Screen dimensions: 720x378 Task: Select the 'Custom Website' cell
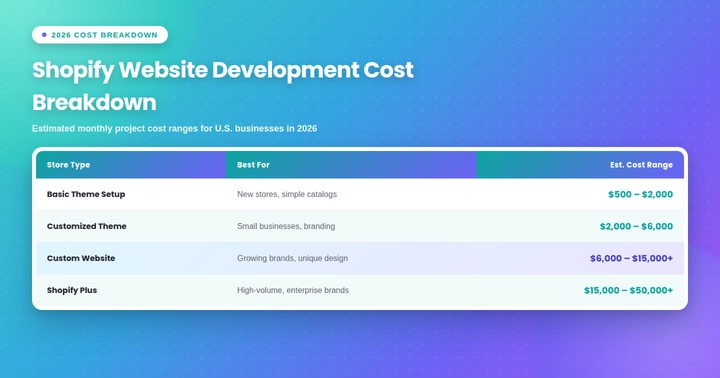[x=131, y=259]
